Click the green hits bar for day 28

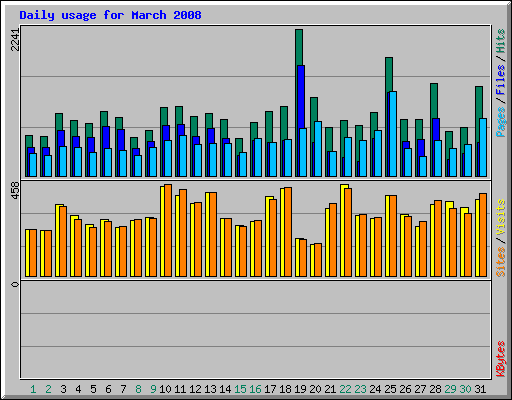tap(434, 101)
